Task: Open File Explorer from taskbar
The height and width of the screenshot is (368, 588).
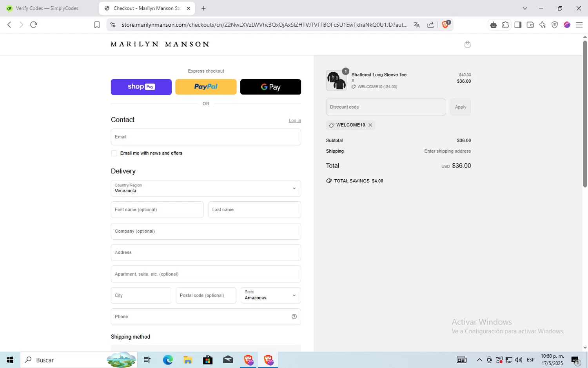Action: (x=188, y=360)
